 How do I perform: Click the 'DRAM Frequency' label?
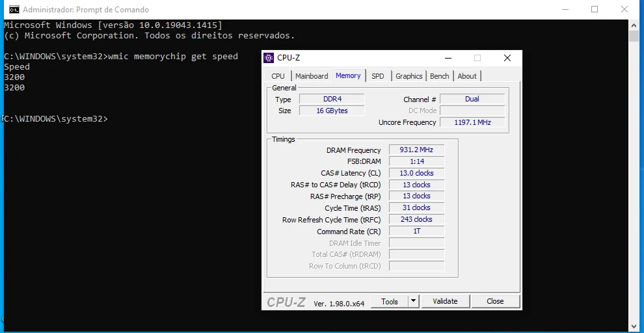pos(353,150)
